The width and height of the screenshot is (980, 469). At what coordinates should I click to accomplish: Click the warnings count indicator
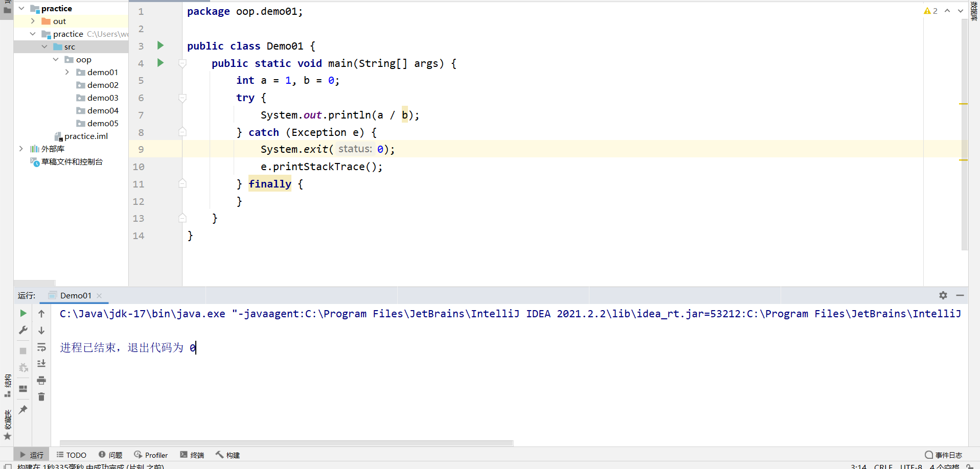930,11
